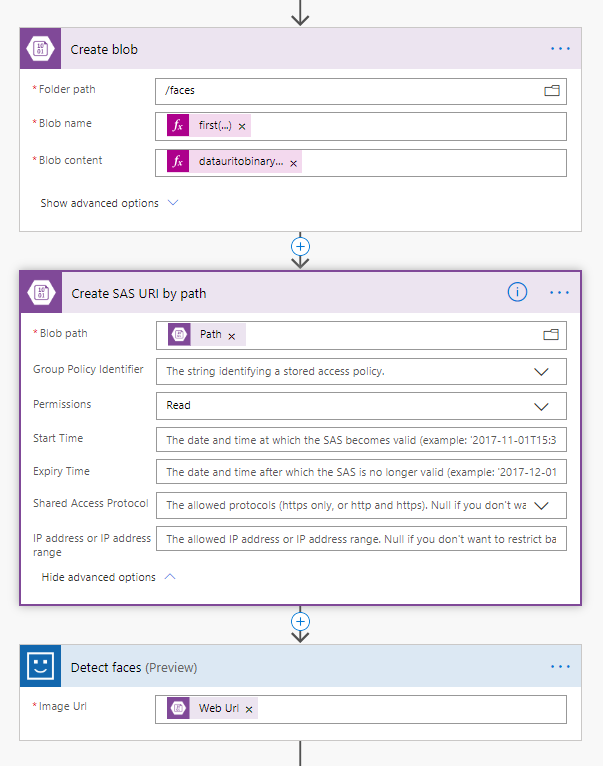
Task: Remove the datauritobinary expression token
Action: click(293, 164)
